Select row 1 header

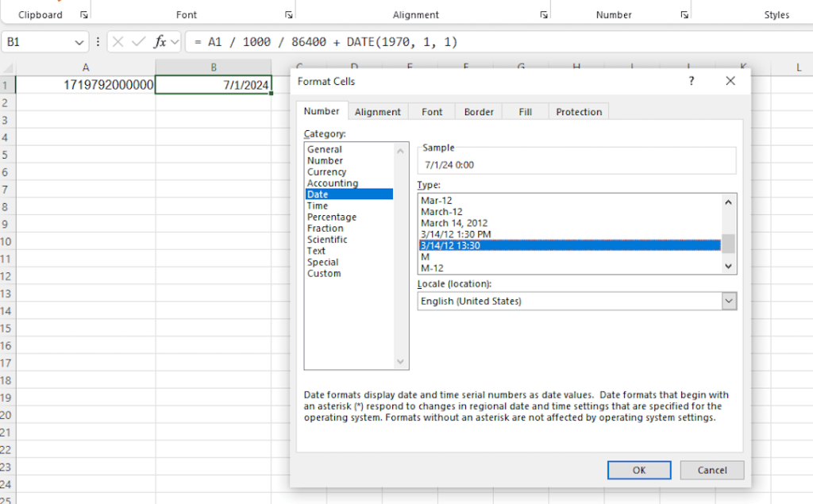coord(7,85)
